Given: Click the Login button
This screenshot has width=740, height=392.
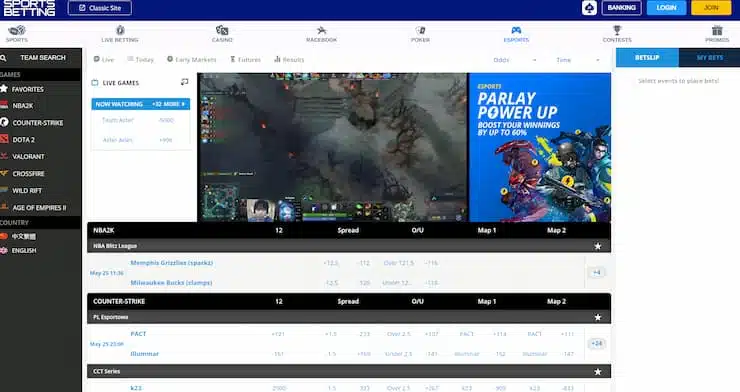Looking at the screenshot, I should tap(666, 8).
